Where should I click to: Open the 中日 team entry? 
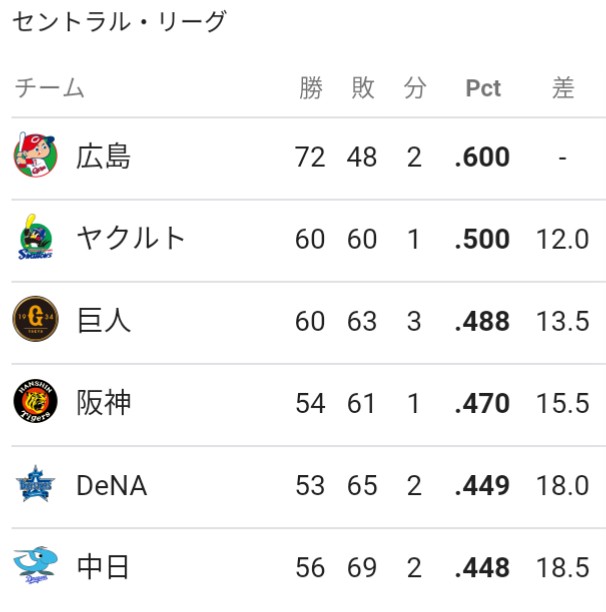pyautogui.click(x=103, y=567)
